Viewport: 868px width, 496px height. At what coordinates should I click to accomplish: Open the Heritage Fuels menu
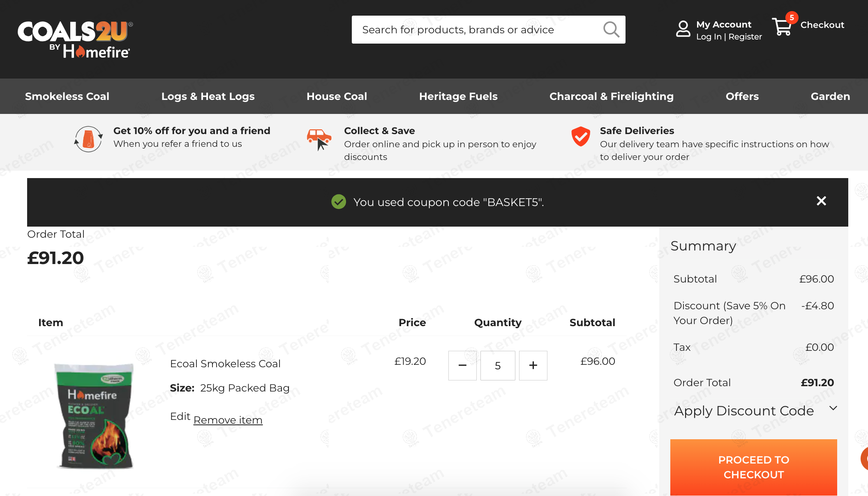(458, 96)
